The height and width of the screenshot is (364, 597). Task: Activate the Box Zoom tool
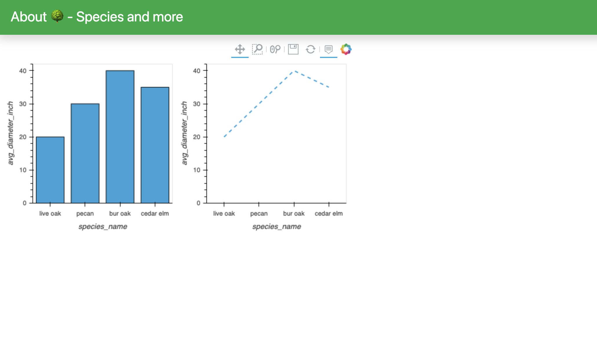(x=257, y=49)
